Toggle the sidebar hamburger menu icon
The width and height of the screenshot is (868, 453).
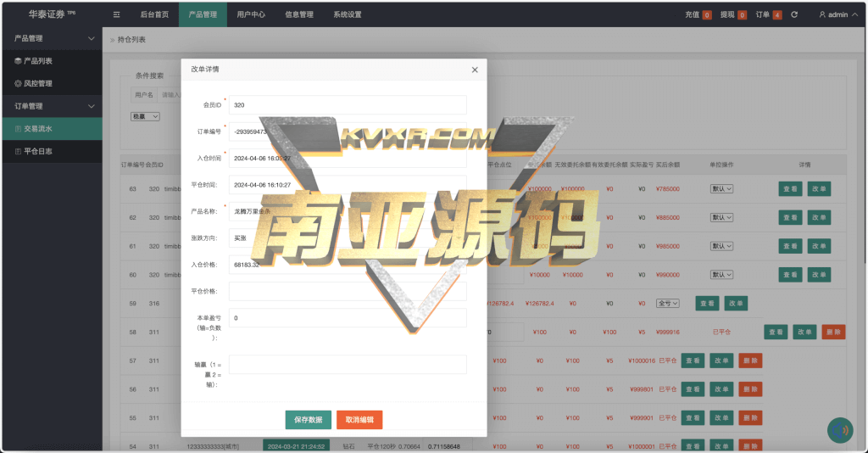pyautogui.click(x=116, y=14)
